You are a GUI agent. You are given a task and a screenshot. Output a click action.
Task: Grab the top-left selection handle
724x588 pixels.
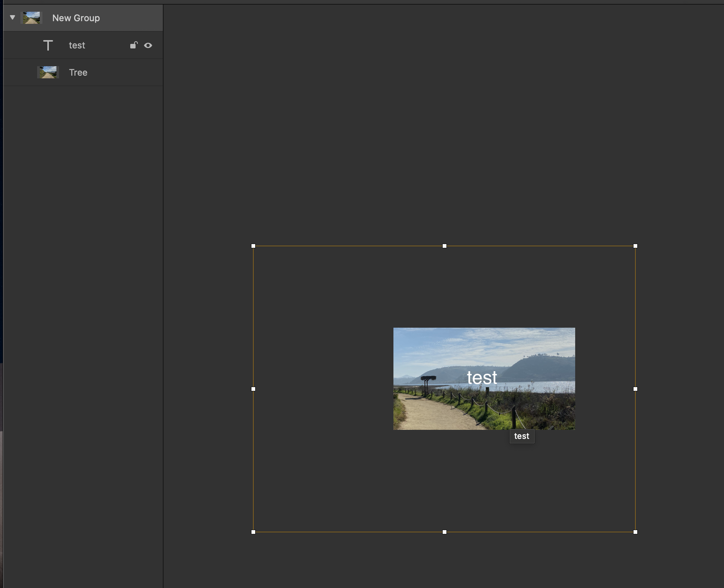[x=253, y=246]
